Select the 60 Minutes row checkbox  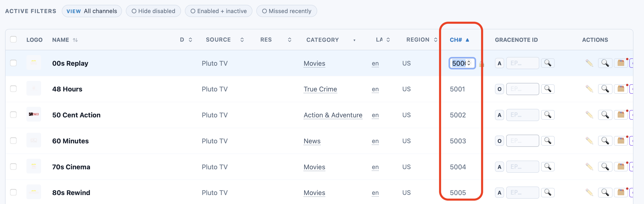[x=13, y=141]
